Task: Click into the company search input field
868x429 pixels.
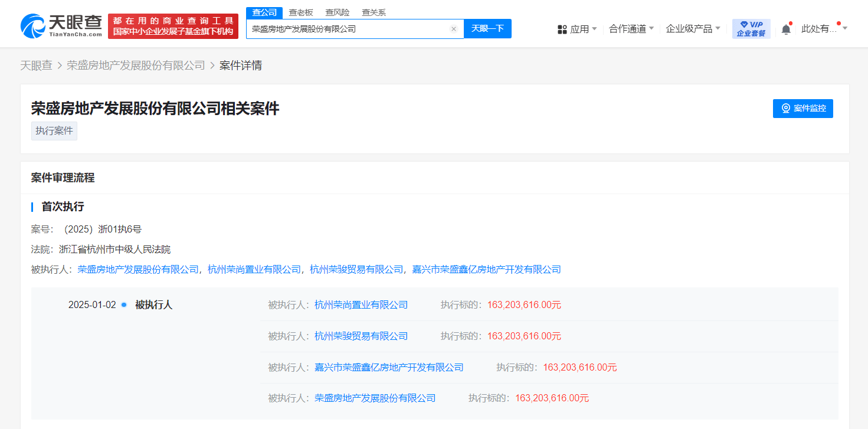Action: (348, 29)
